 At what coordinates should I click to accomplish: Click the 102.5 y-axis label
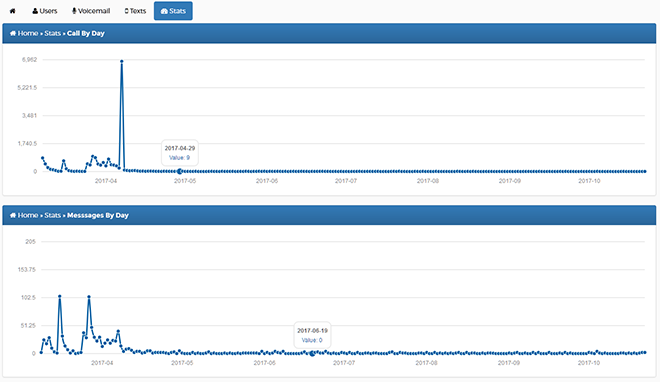tap(29, 297)
